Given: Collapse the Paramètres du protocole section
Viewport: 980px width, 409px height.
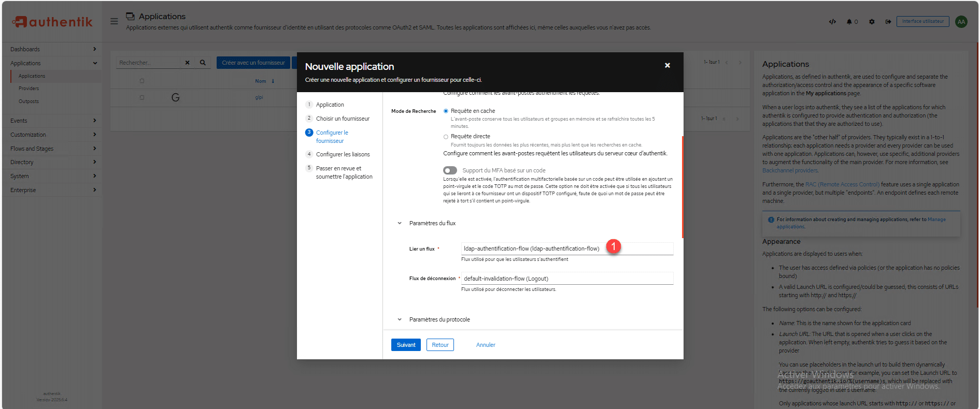Looking at the screenshot, I should pyautogui.click(x=400, y=319).
